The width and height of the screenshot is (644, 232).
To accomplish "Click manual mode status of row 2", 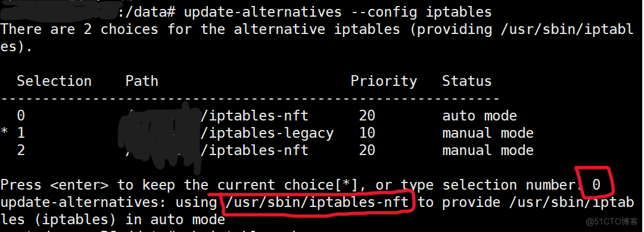I will tap(487, 150).
